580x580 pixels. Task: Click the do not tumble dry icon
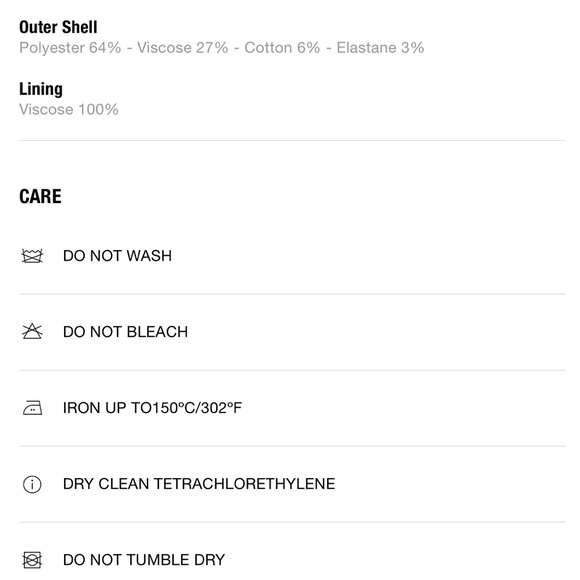pyautogui.click(x=32, y=560)
